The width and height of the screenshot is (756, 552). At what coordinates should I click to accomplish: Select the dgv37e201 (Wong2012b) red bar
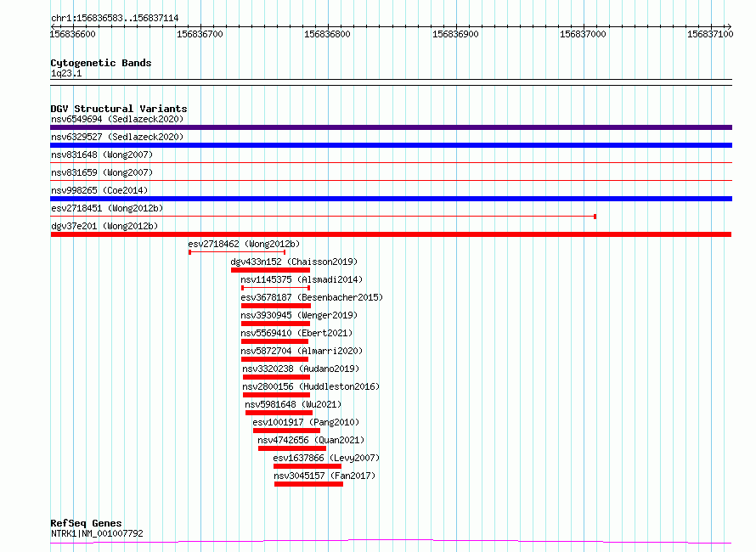[391, 234]
